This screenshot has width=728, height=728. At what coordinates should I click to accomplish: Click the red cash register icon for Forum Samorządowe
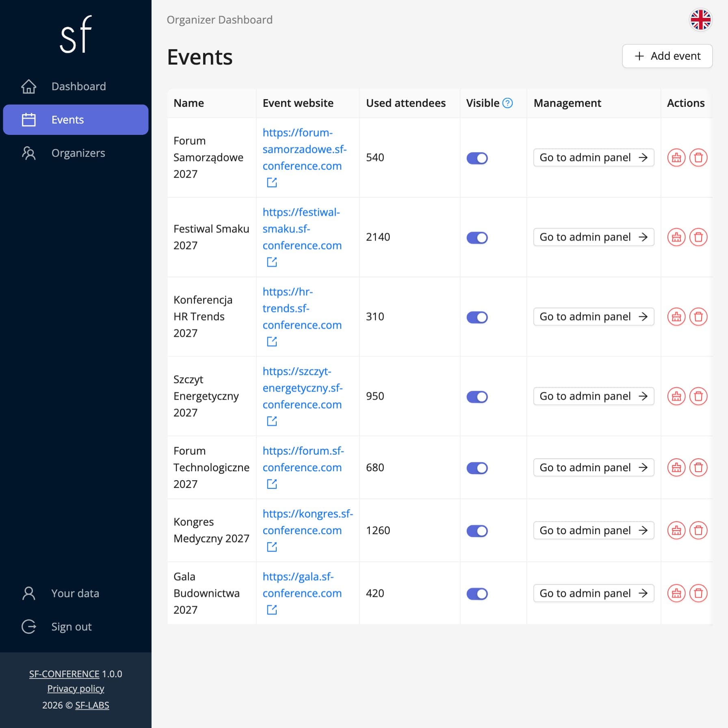pyautogui.click(x=676, y=158)
